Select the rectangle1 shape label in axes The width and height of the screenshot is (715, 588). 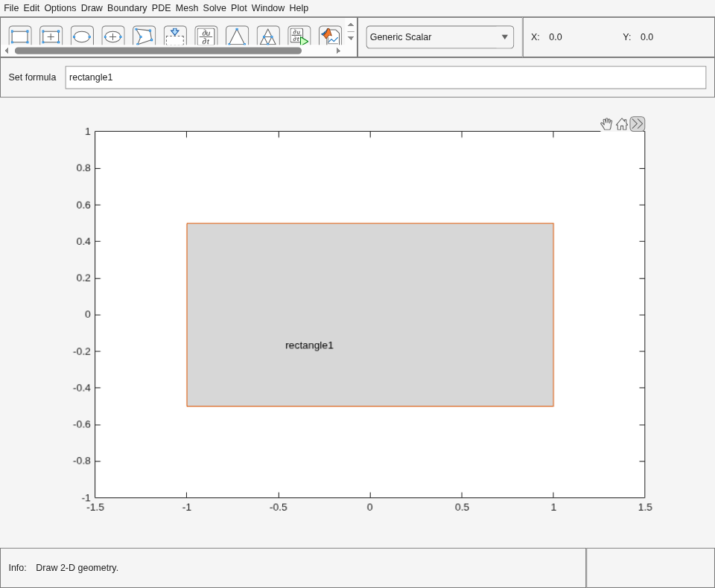pos(309,345)
